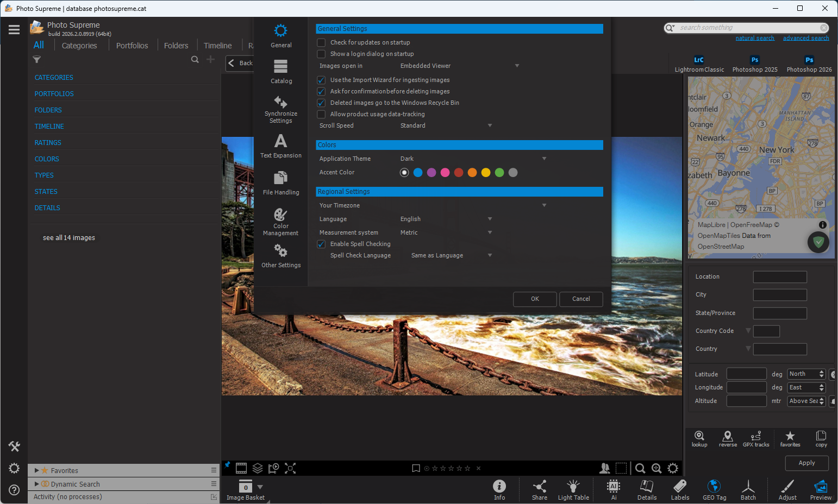Screen dimensions: 838x504
Task: Switch to the Timeline tab
Action: pyautogui.click(x=217, y=46)
